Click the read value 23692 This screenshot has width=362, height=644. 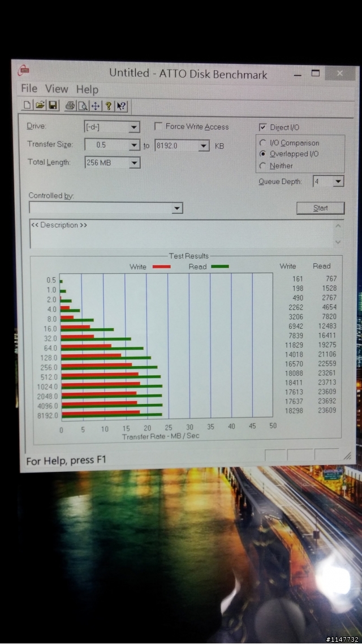[x=327, y=401]
